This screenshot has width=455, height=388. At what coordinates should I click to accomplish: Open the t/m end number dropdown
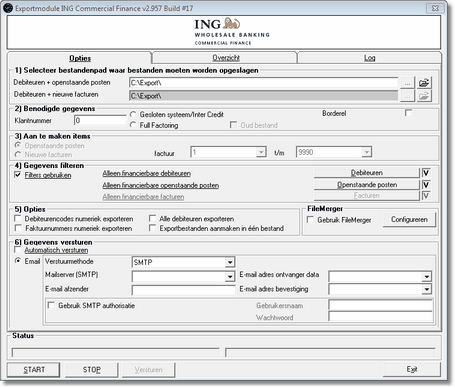tap(366, 152)
